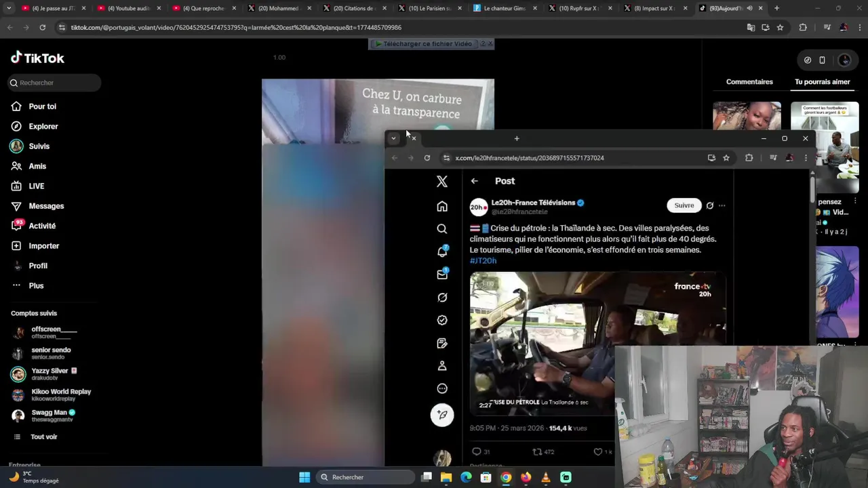The width and height of the screenshot is (868, 488).
Task: Bookmark the x.com page with star
Action: (x=726, y=158)
